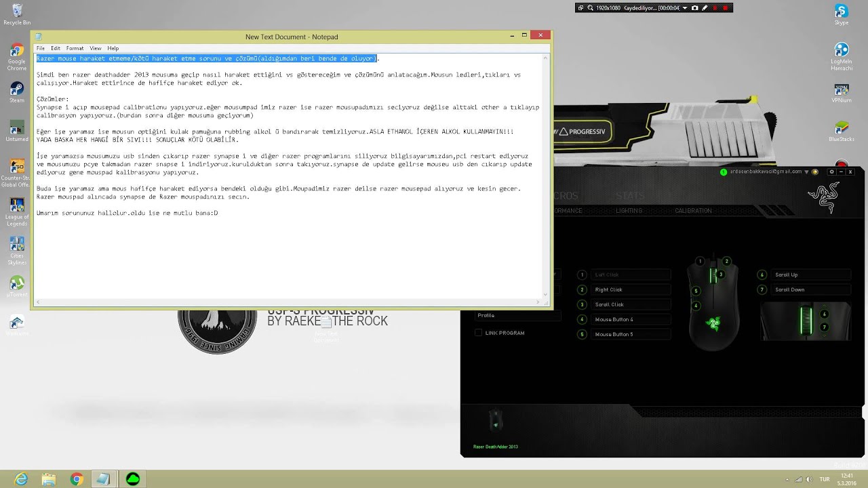Click the Profile name field in Synapse
This screenshot has height=488, width=868.
point(517,315)
